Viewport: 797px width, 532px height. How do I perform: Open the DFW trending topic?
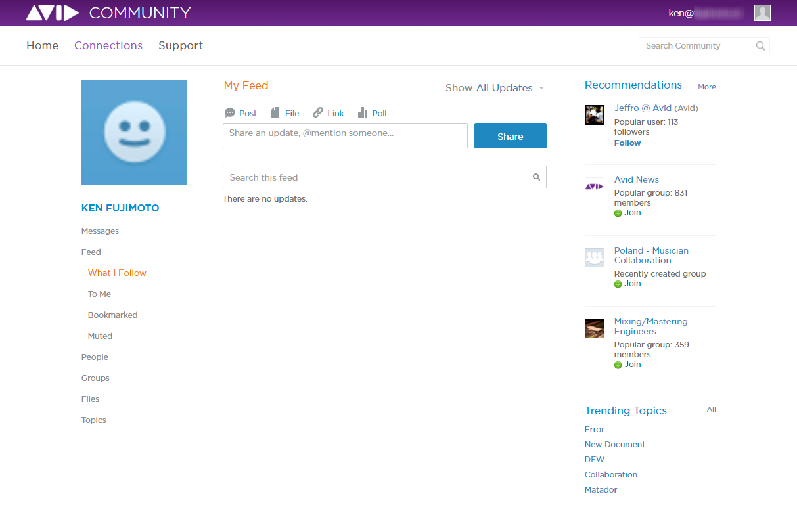click(595, 460)
